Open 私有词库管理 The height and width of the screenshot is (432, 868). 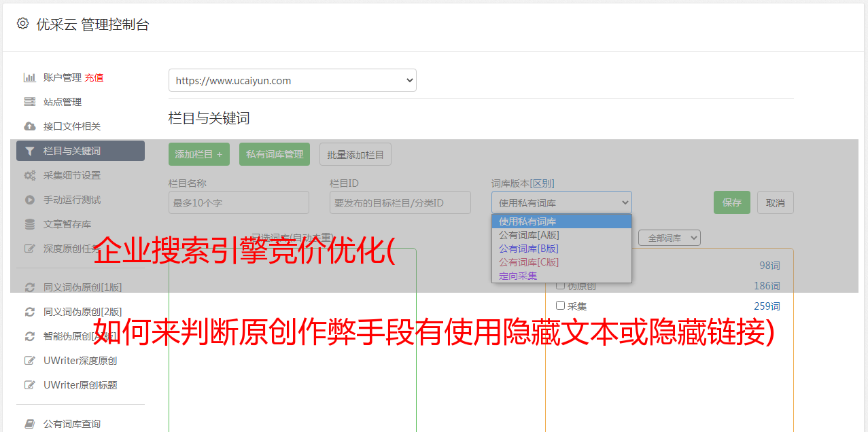pos(275,154)
